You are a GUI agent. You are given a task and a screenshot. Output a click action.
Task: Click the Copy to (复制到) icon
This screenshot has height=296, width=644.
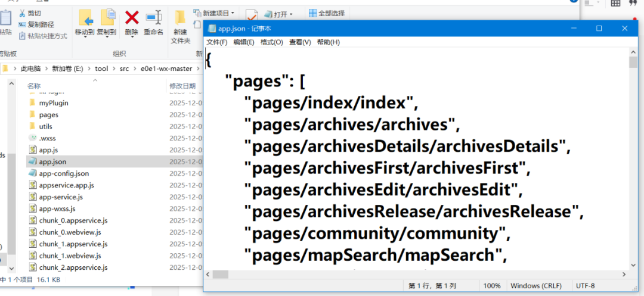[x=107, y=18]
